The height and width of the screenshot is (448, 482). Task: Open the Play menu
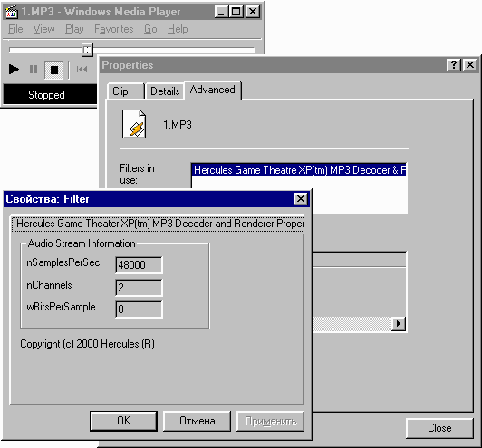click(74, 29)
